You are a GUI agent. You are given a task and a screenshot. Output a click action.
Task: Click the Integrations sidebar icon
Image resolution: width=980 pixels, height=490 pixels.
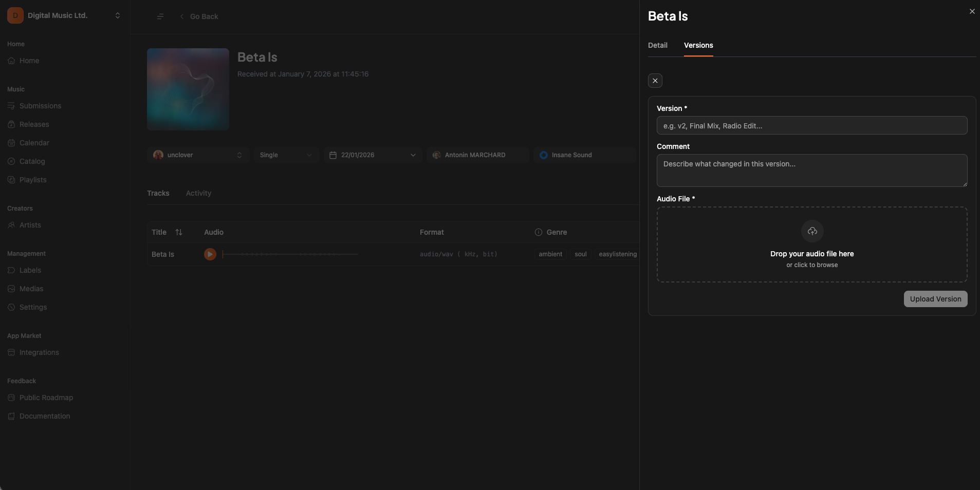tap(11, 352)
